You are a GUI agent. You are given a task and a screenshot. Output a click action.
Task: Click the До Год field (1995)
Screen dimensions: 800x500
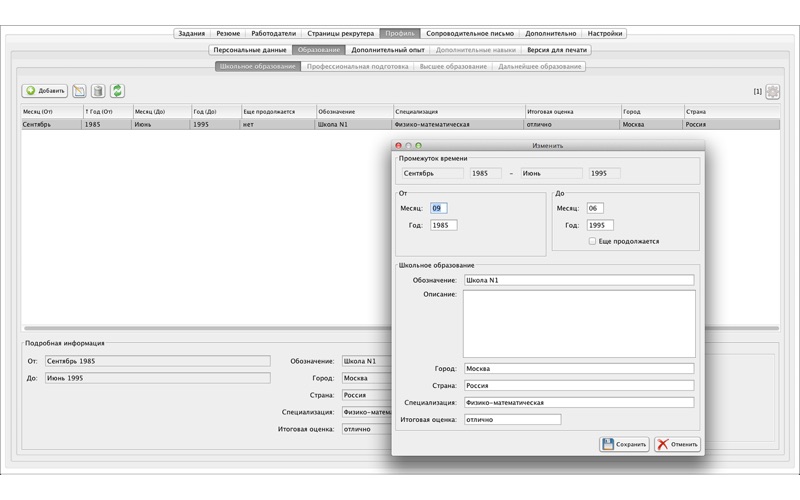pyautogui.click(x=600, y=225)
